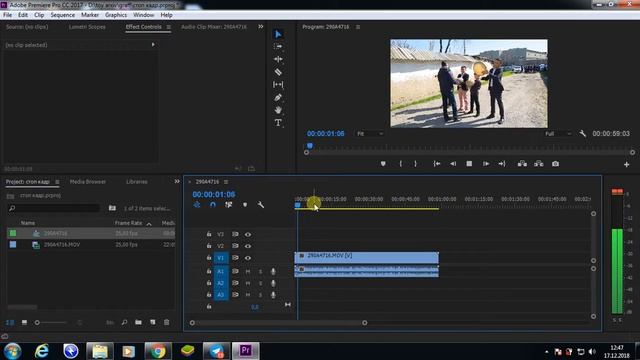This screenshot has height=360, width=640.
Task: Go to Out point
Action: pos(502,164)
